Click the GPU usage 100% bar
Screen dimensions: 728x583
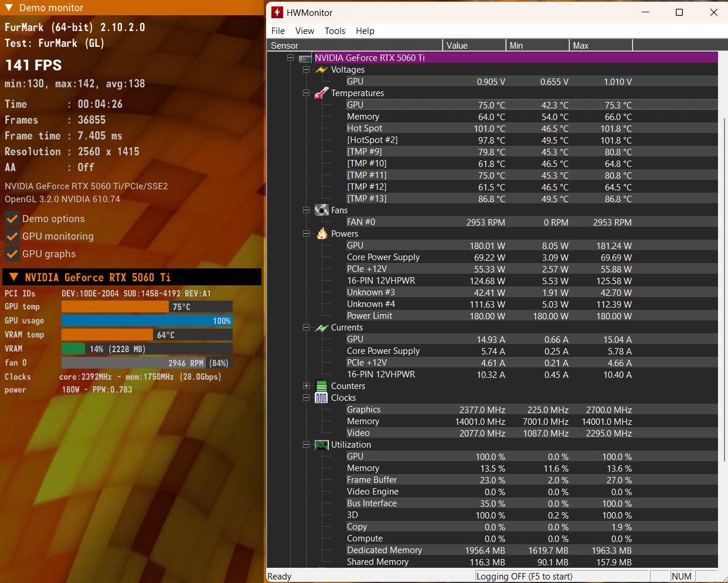pos(147,321)
